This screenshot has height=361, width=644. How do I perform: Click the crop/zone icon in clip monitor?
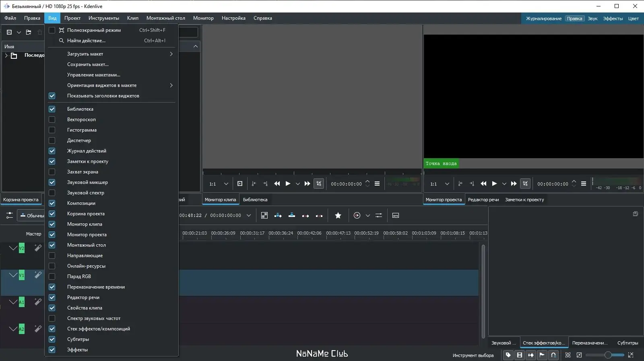point(319,184)
